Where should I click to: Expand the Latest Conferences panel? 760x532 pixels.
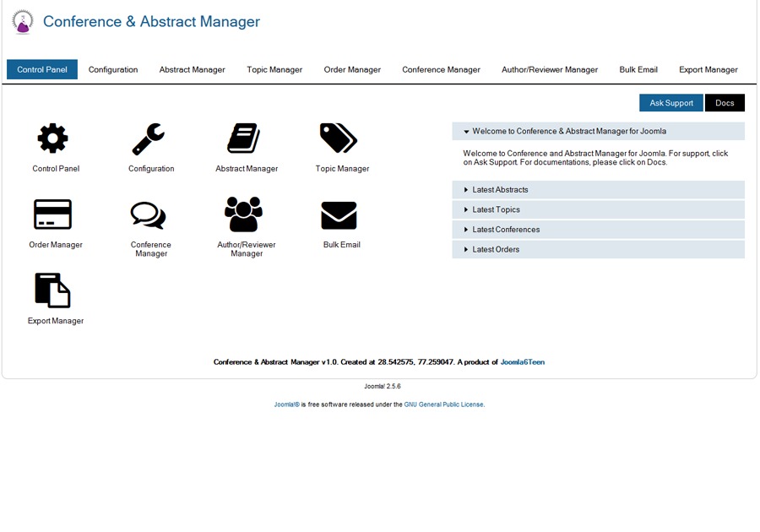598,229
